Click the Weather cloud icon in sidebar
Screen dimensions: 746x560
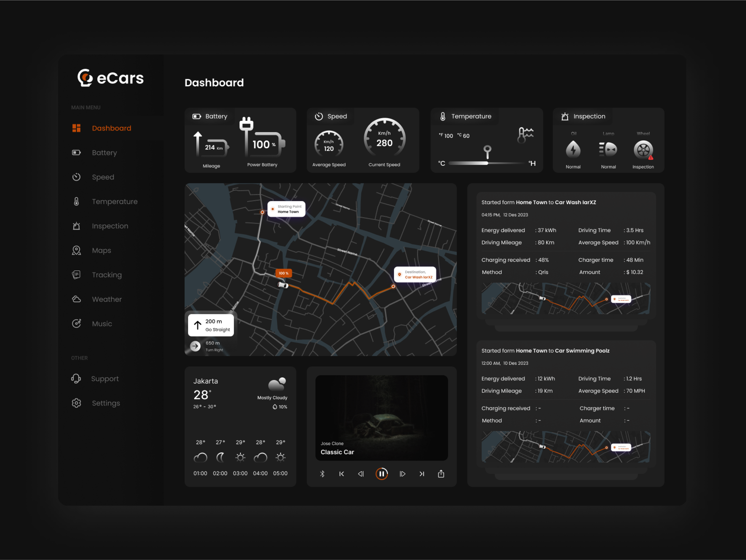coord(76,299)
